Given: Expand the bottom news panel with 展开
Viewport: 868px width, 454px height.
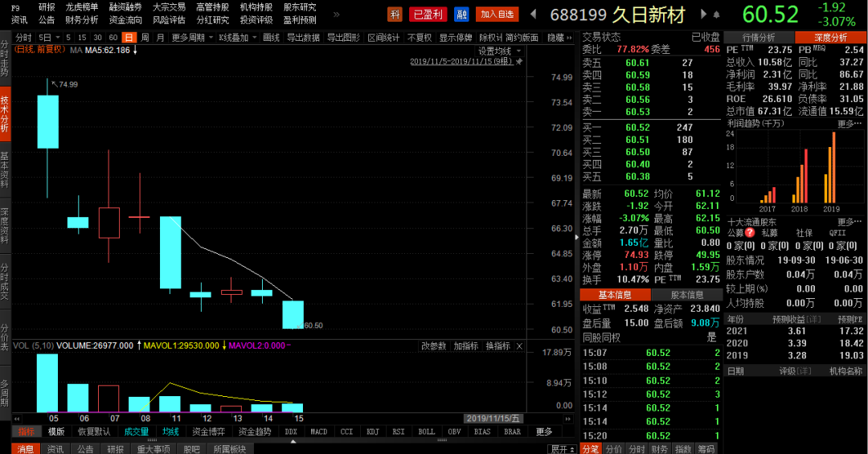Looking at the screenshot, I should [563, 449].
